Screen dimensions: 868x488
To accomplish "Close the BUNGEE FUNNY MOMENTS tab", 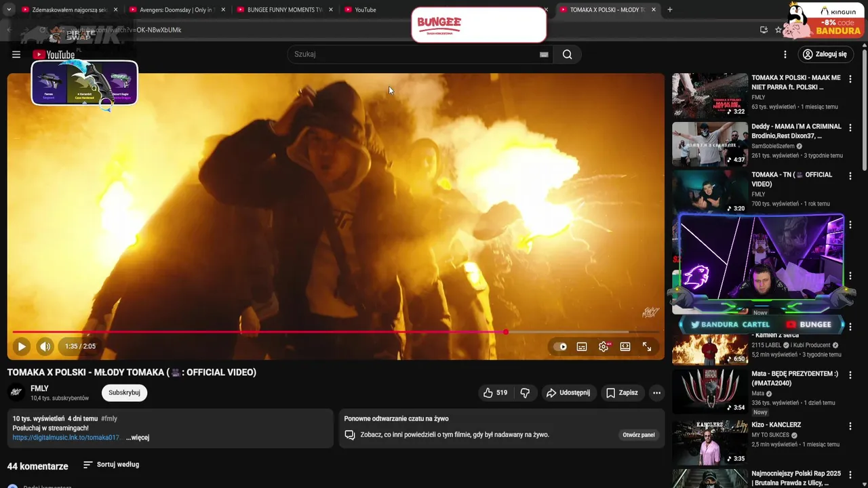I will coord(331,9).
